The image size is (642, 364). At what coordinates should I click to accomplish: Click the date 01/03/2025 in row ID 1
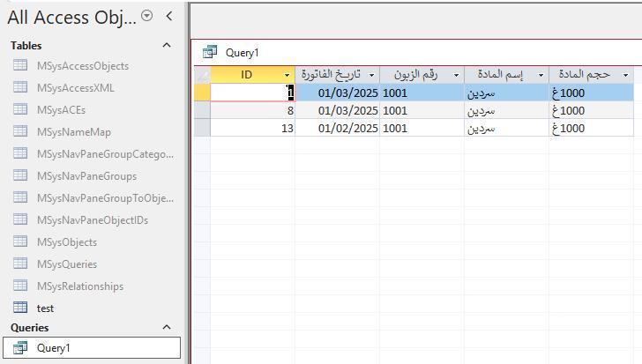point(338,93)
